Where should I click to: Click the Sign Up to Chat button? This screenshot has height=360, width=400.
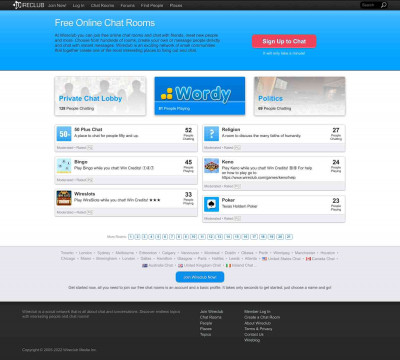284,41
